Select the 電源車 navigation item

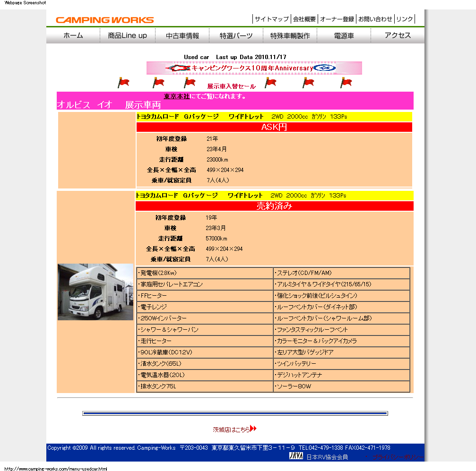click(x=344, y=35)
